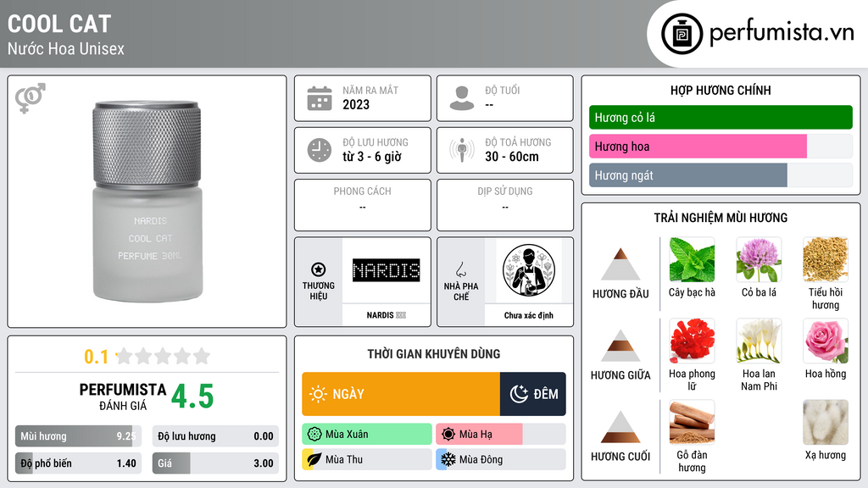This screenshot has height=488, width=868.
Task: Click the Cool Cat perfume bottle image
Action: pyautogui.click(x=147, y=202)
